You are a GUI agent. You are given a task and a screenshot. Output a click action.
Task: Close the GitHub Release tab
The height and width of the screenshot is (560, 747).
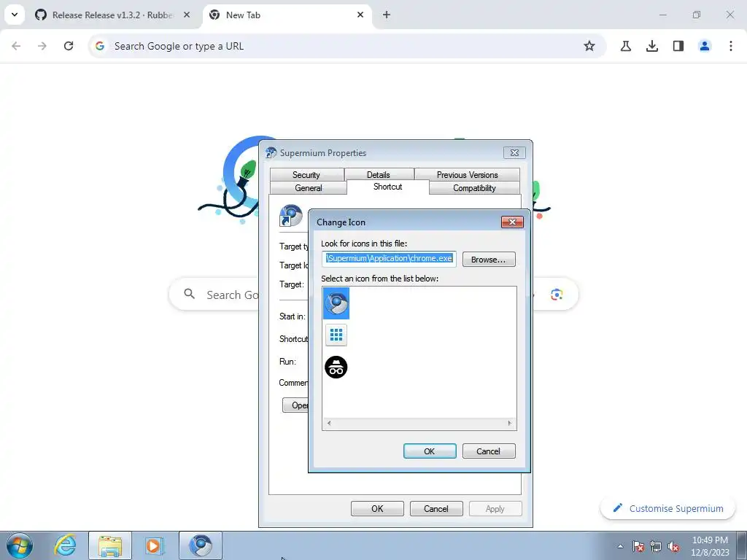(187, 15)
